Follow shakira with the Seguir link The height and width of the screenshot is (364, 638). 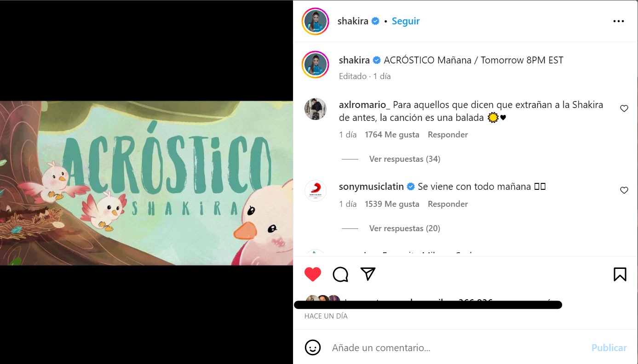click(406, 21)
